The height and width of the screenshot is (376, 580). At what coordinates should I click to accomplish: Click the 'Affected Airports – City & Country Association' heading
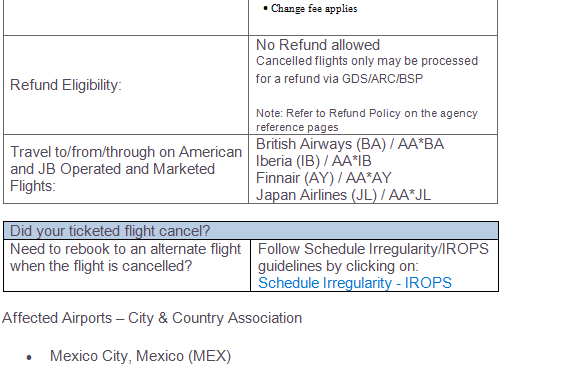point(152,318)
